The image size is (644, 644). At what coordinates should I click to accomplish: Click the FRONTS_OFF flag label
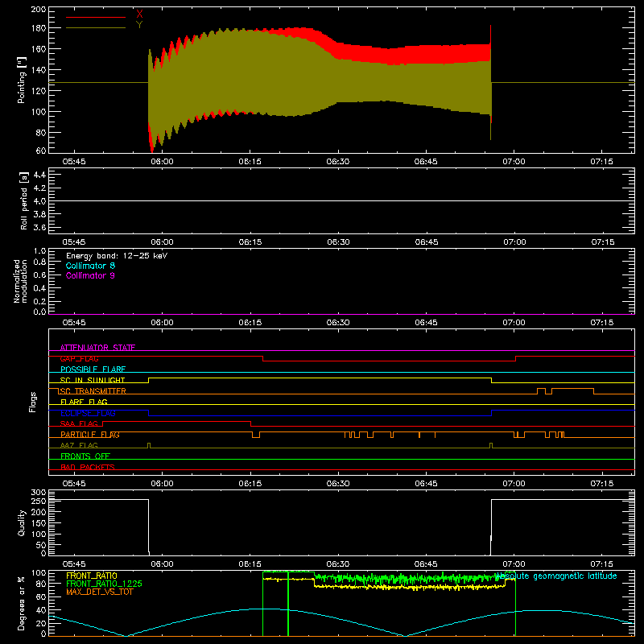pos(85,456)
